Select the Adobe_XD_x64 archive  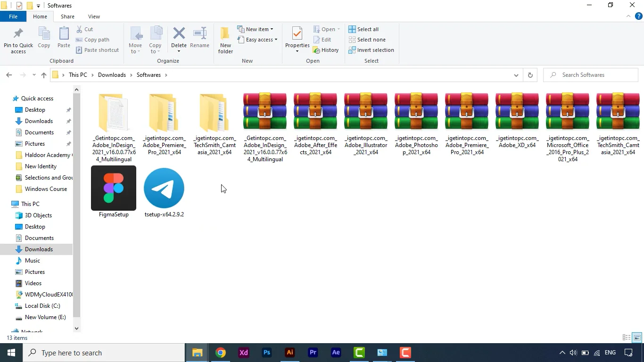pos(517,121)
